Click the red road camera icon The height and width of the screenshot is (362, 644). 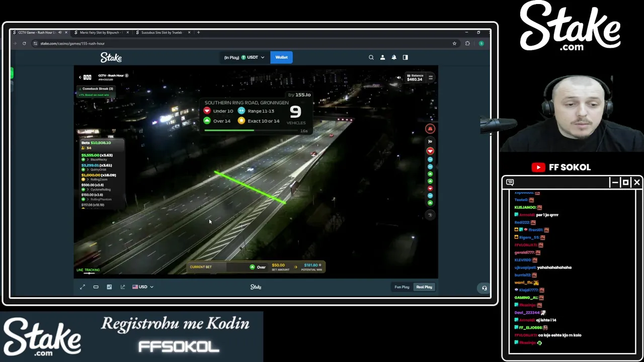[x=430, y=129]
